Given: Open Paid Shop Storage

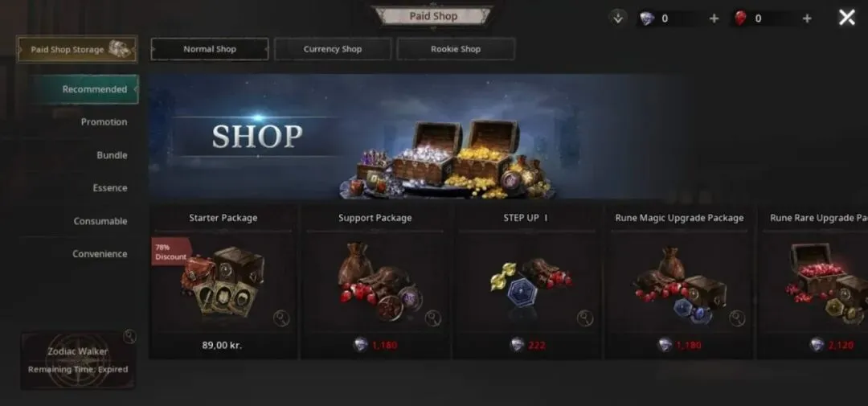Looking at the screenshot, I should click(77, 49).
